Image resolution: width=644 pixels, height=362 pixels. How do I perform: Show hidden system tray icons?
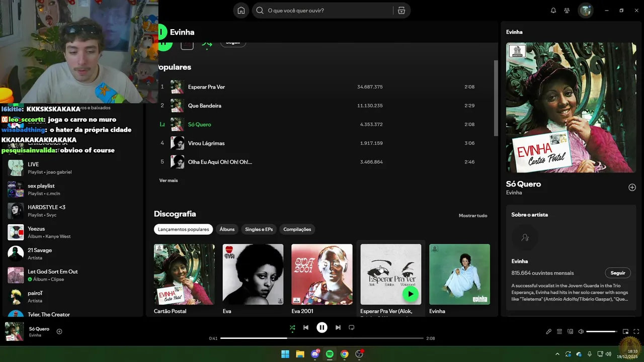click(x=557, y=354)
